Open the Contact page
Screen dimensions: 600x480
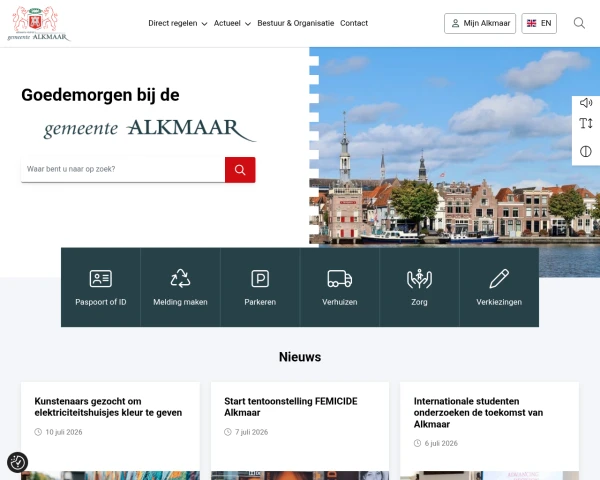click(354, 23)
